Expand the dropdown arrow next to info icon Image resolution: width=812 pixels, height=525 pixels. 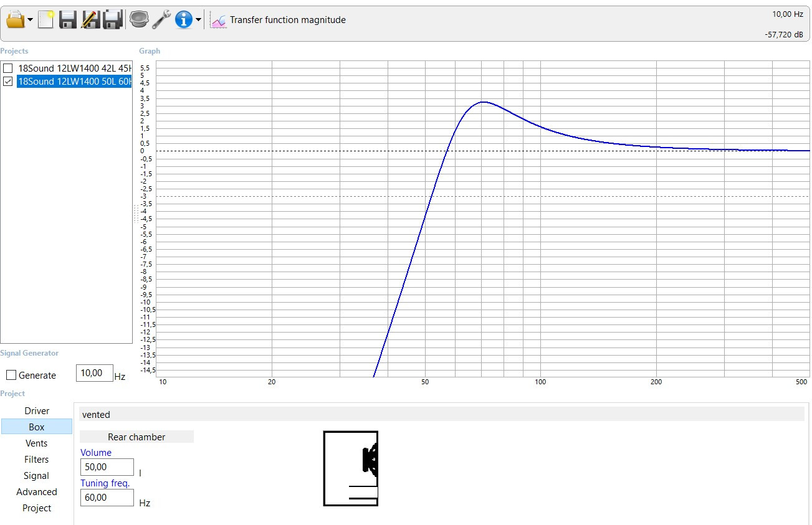(198, 20)
